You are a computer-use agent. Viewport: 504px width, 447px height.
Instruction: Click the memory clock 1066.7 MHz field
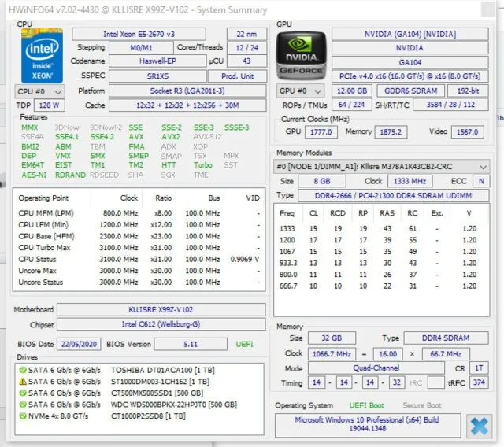332,354
